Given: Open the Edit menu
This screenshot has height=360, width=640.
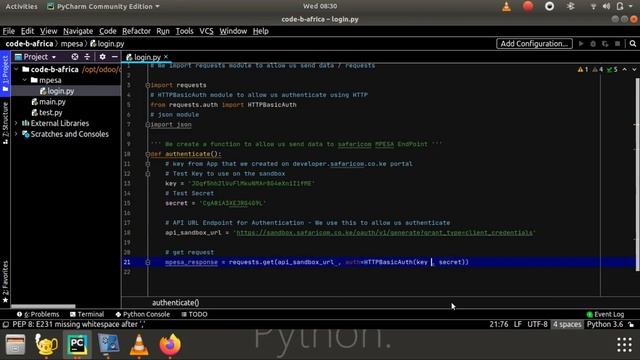Looking at the screenshot, I should click(x=27, y=31).
